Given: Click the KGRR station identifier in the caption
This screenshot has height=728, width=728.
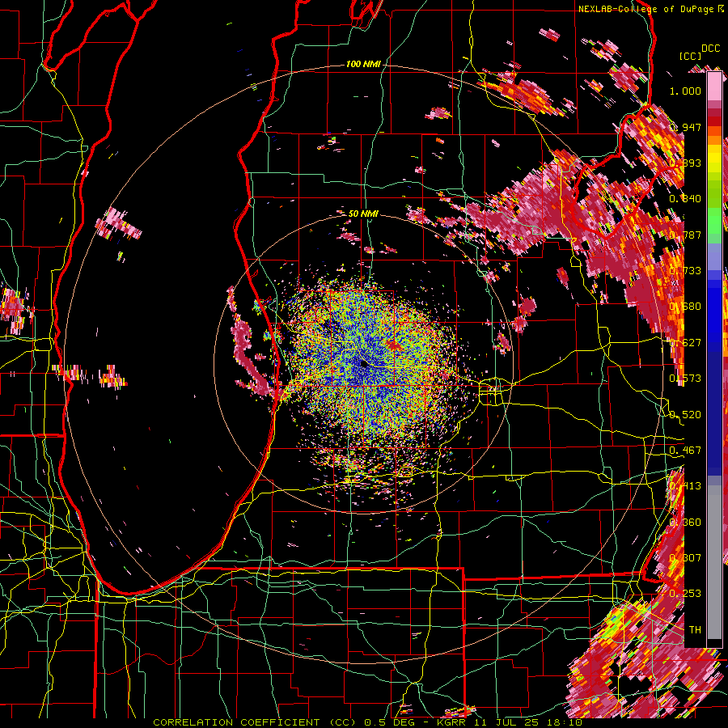Looking at the screenshot, I should point(452,722).
